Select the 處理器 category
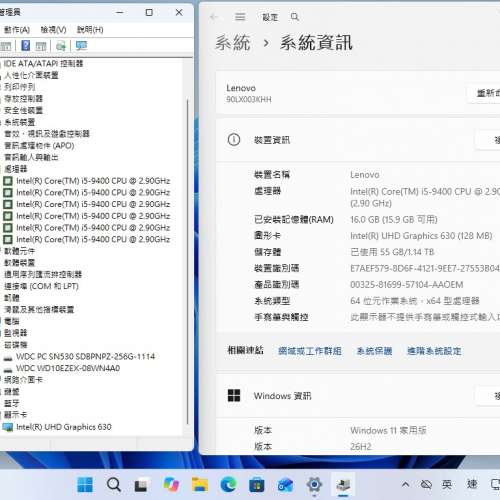 point(16,169)
